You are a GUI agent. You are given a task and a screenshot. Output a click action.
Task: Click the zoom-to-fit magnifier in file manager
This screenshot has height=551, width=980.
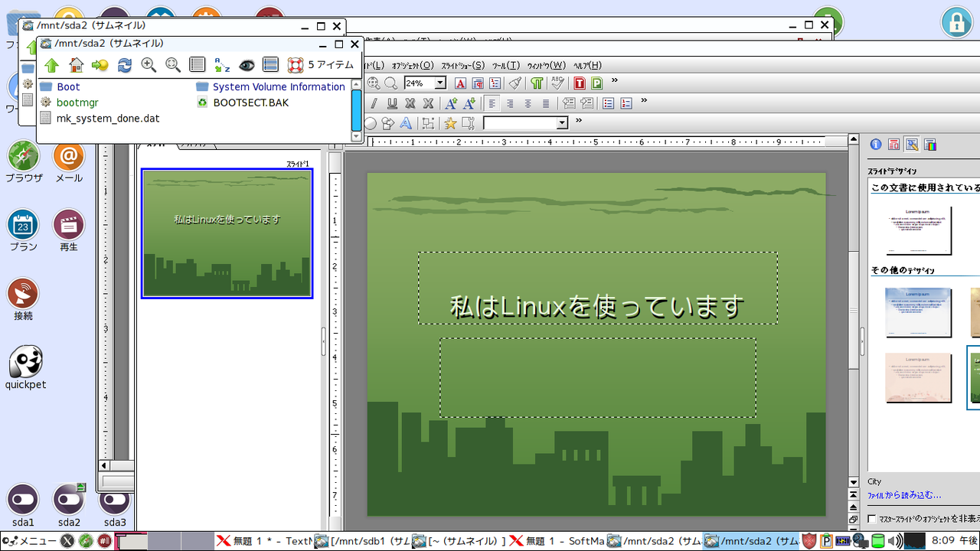(x=173, y=65)
